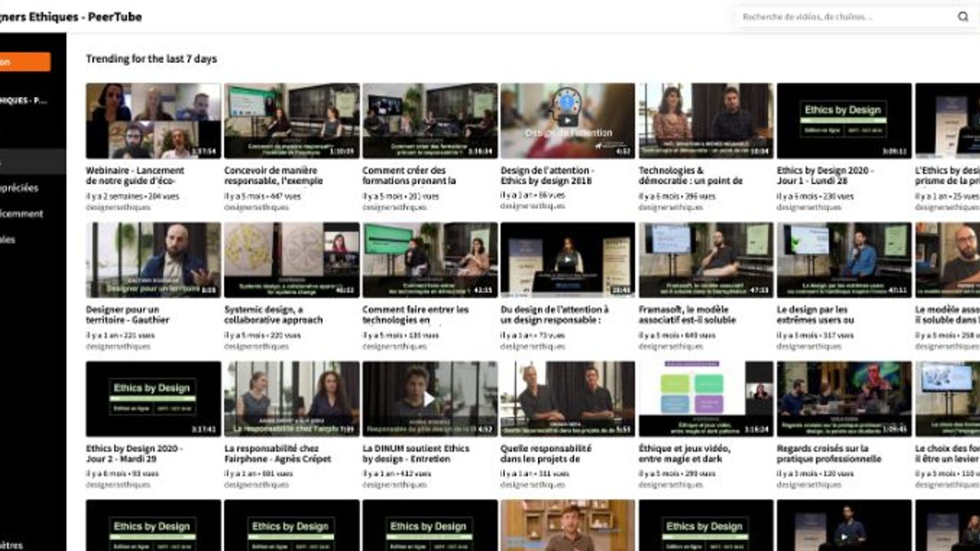Click the search magnifier icon

point(962,17)
